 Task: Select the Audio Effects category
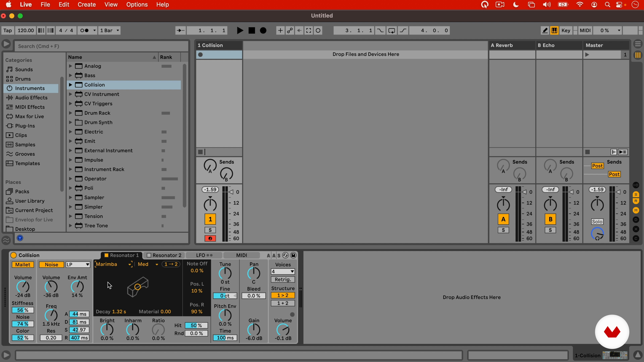pos(31,98)
